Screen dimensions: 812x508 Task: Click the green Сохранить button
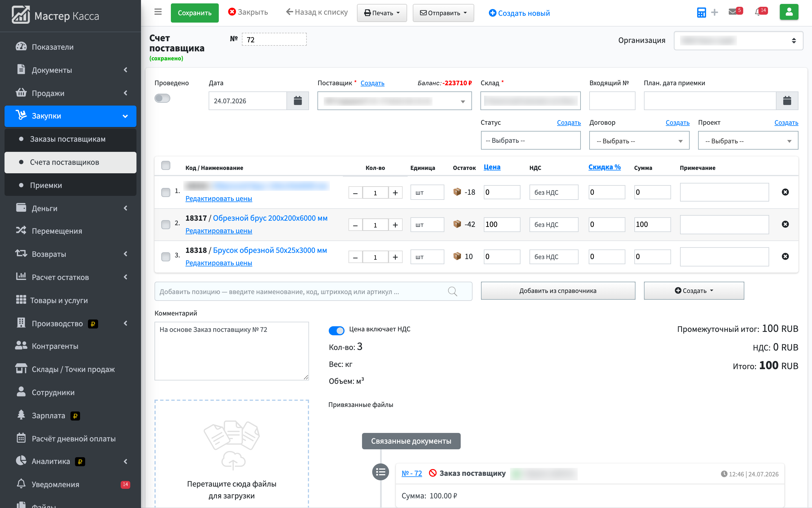click(195, 13)
